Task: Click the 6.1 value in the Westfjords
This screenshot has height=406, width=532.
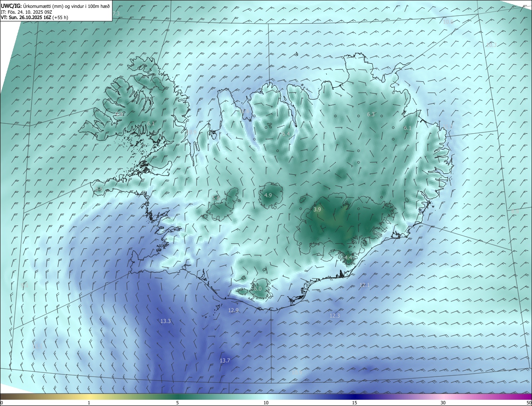Action: click(x=151, y=123)
